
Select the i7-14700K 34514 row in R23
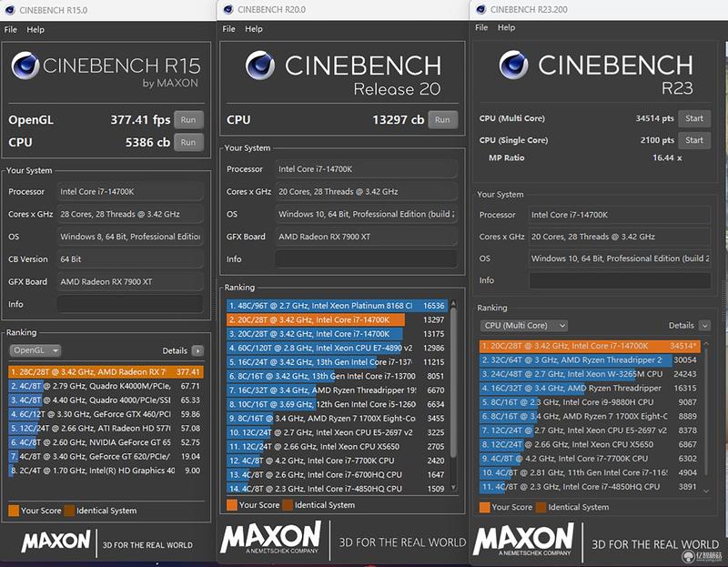point(589,346)
